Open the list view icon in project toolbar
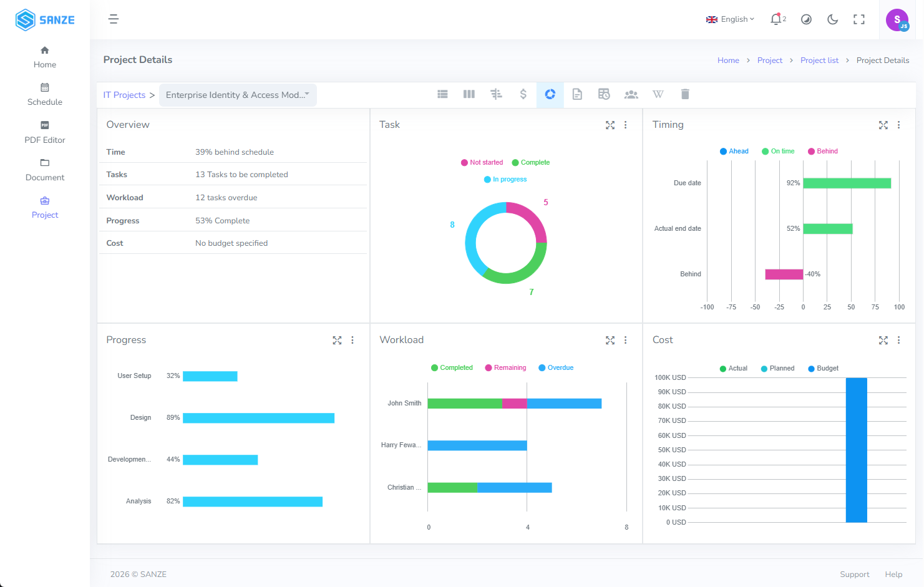 tap(442, 94)
